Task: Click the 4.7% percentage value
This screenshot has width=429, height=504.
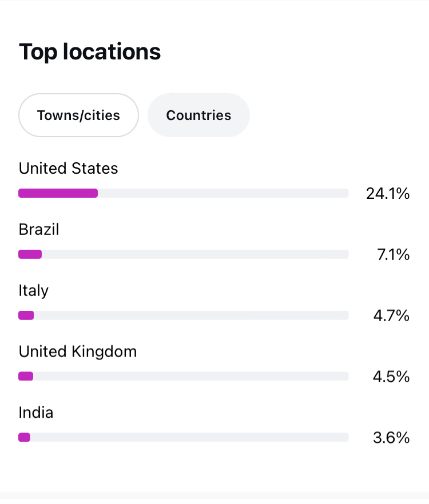Action: coord(391,315)
